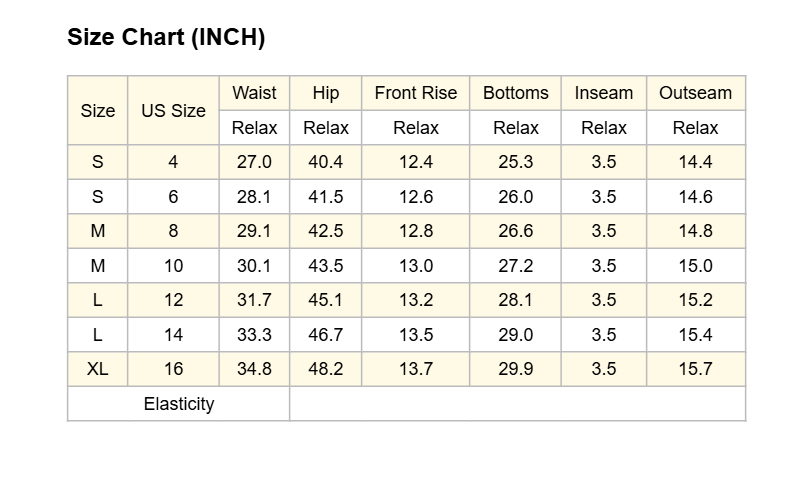Click the Size header cell
This screenshot has width=803, height=500.
coord(98,110)
